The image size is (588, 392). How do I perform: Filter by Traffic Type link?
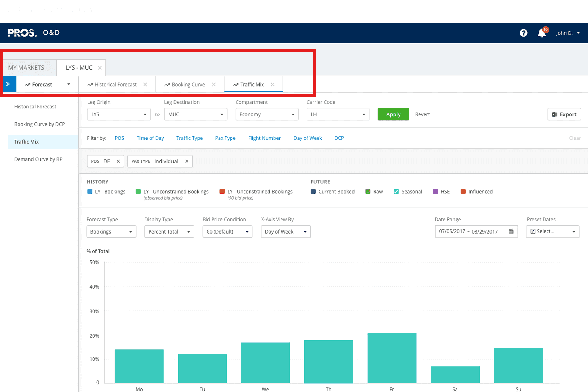click(x=189, y=138)
